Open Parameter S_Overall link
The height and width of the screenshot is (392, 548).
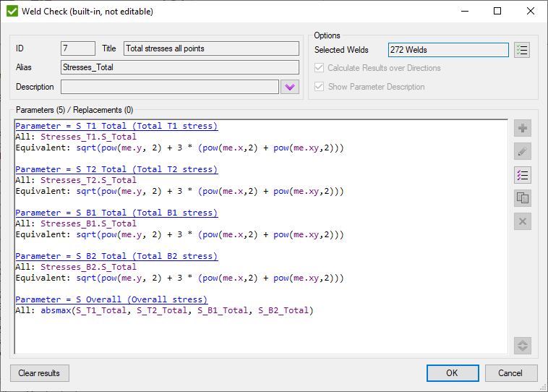click(x=111, y=299)
